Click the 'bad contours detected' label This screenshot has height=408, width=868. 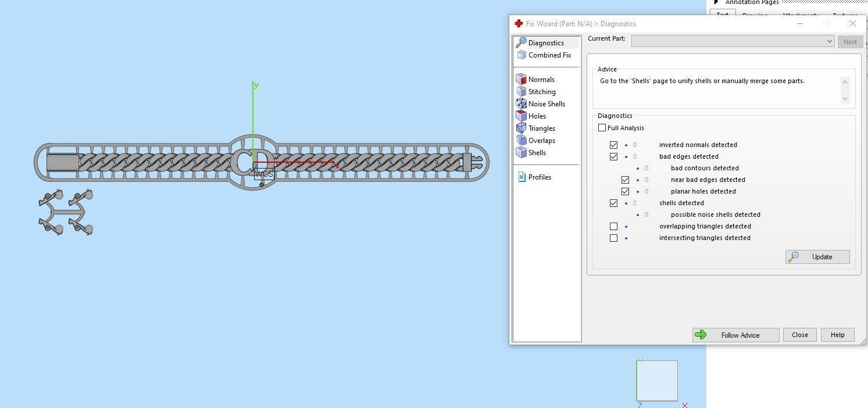coord(705,168)
